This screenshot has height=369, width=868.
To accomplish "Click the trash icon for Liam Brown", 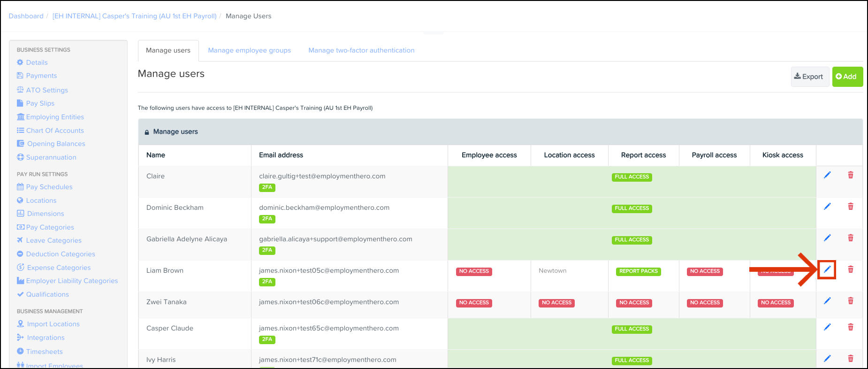I will pos(850,269).
